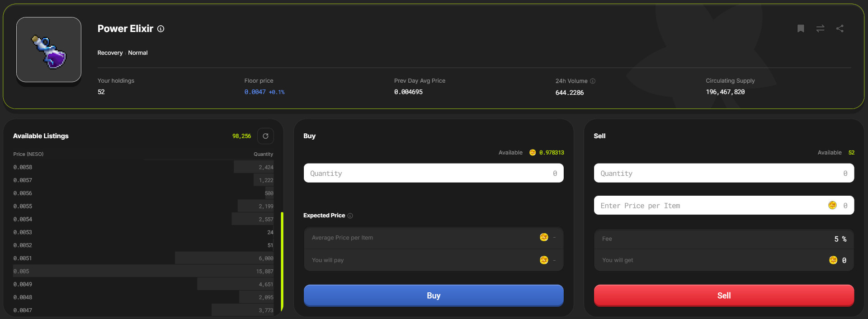Viewport: 868px width, 319px height.
Task: Click the floor price 0.0047 value
Action: [x=255, y=92]
